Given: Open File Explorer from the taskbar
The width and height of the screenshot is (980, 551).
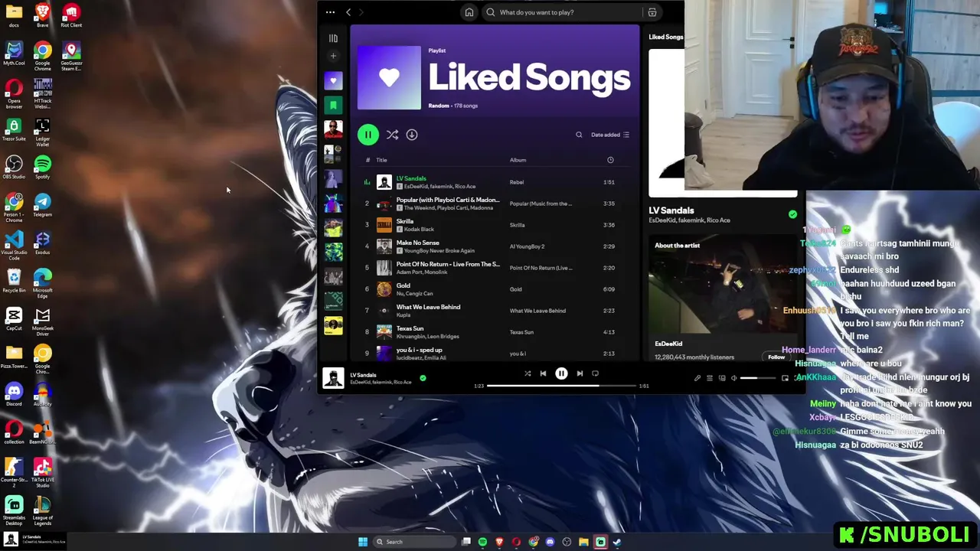Looking at the screenshot, I should (x=583, y=542).
